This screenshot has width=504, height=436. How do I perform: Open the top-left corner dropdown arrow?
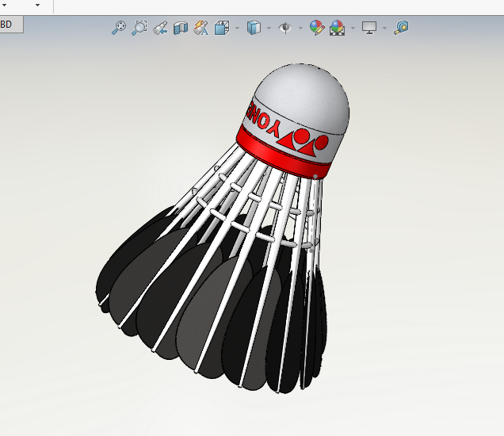click(x=37, y=5)
